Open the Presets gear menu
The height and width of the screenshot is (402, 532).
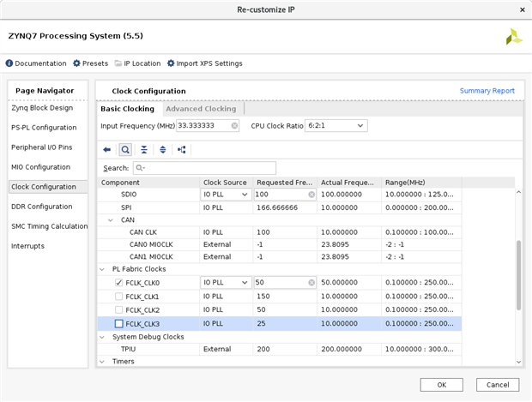(x=90, y=63)
